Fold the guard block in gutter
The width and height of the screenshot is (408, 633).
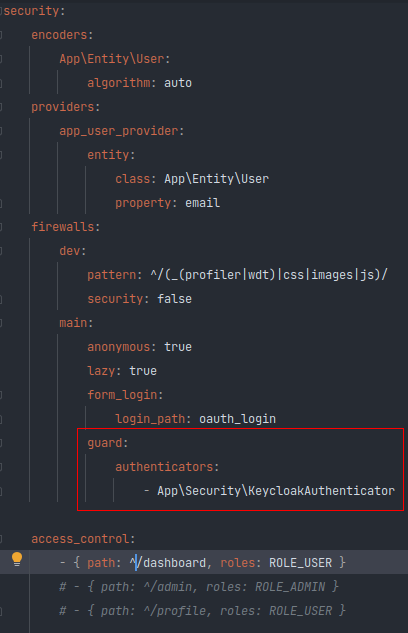tap(1, 443)
